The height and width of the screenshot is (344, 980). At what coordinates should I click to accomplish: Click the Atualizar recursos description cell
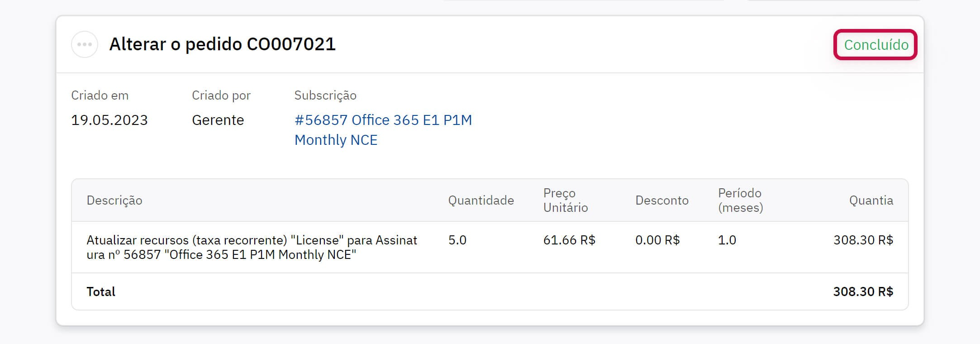point(252,247)
